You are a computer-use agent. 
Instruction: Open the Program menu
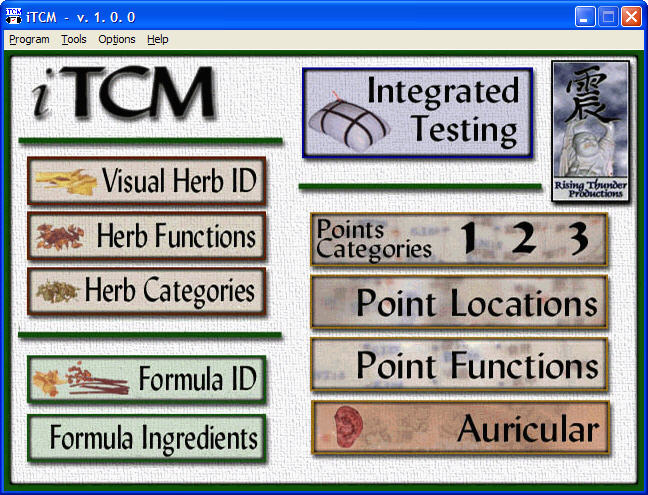point(29,39)
